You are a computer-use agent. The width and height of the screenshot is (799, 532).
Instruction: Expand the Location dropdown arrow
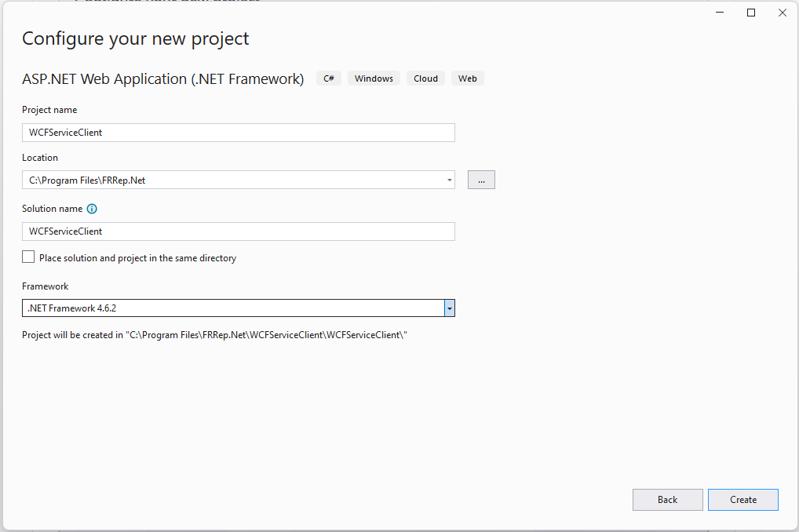pos(450,180)
